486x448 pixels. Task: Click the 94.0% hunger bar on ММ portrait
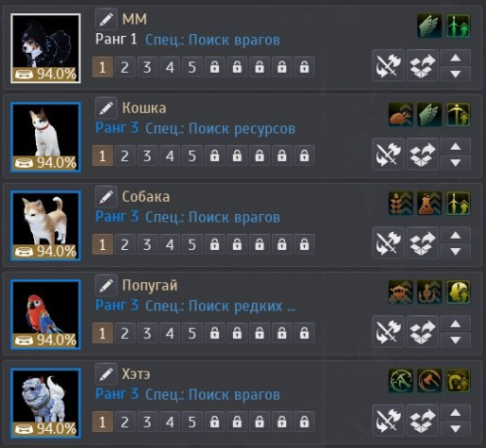(45, 75)
